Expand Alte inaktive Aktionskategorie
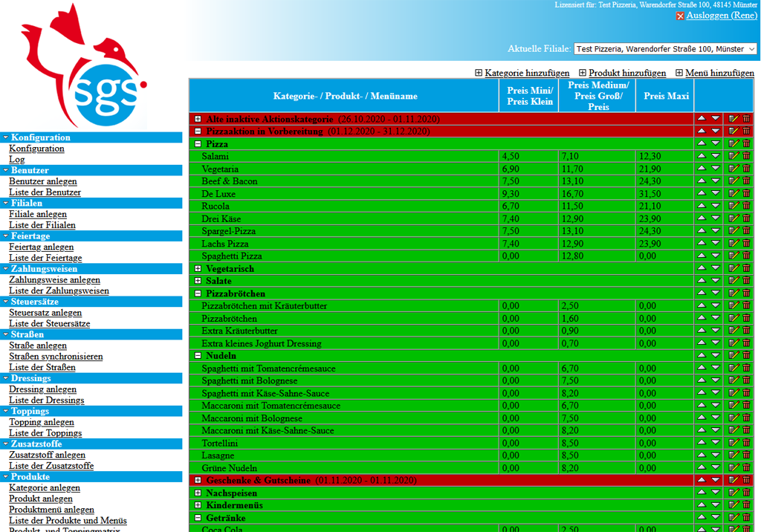 pos(198,119)
